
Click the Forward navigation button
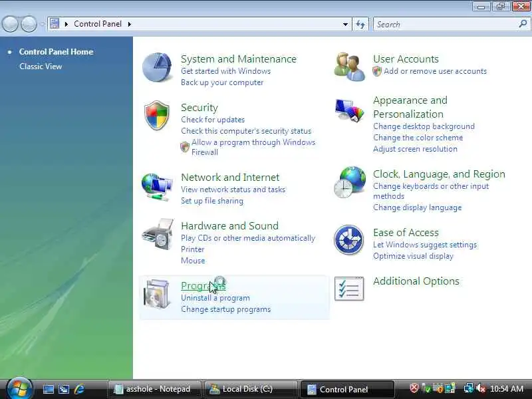29,24
